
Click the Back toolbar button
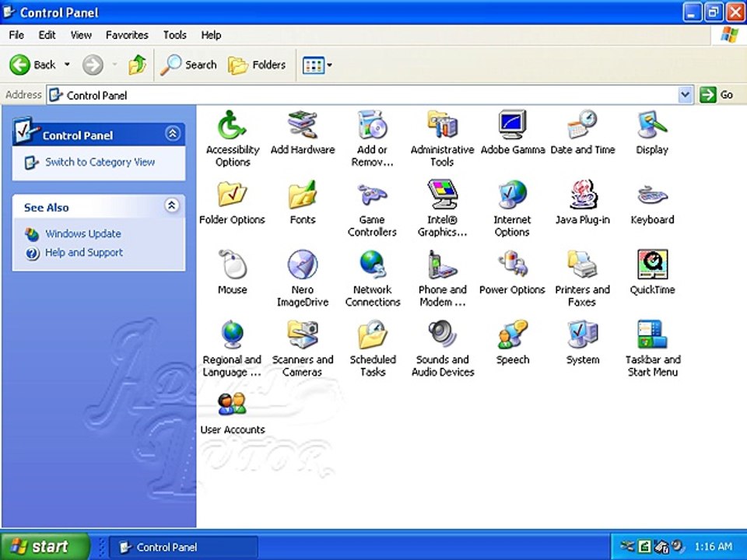pyautogui.click(x=33, y=65)
